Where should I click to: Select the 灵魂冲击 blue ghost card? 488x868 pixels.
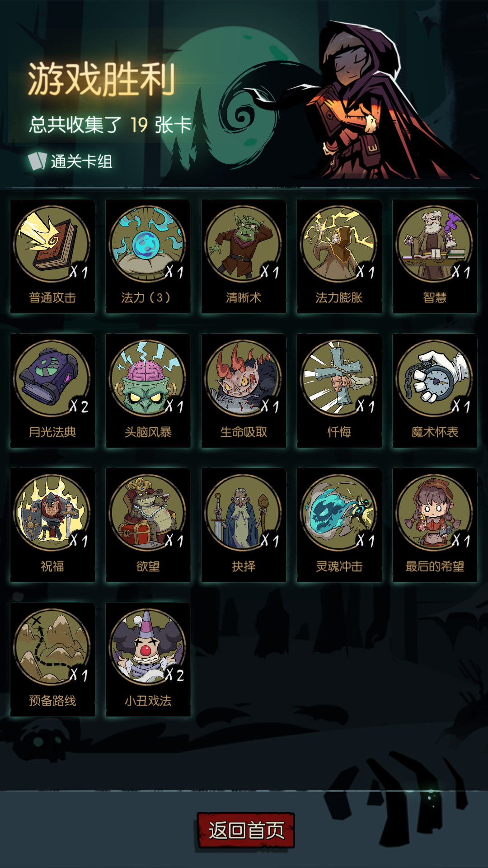[339, 525]
